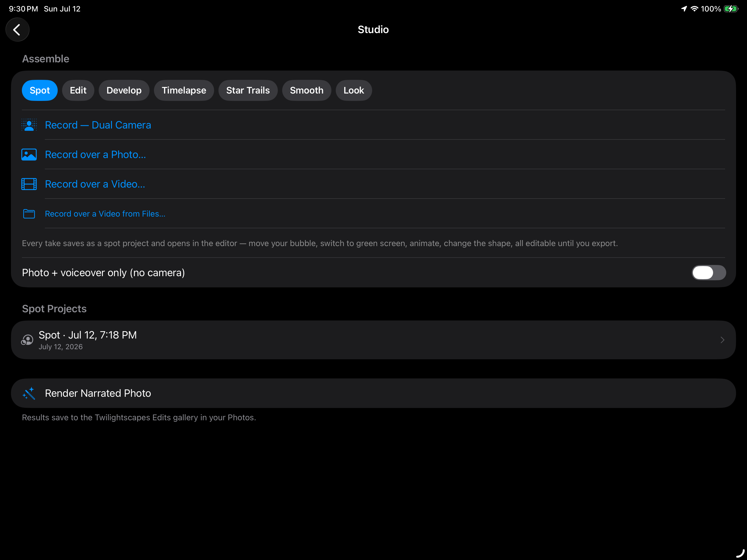
Task: Tap the battery indicator in status bar
Action: [731, 9]
